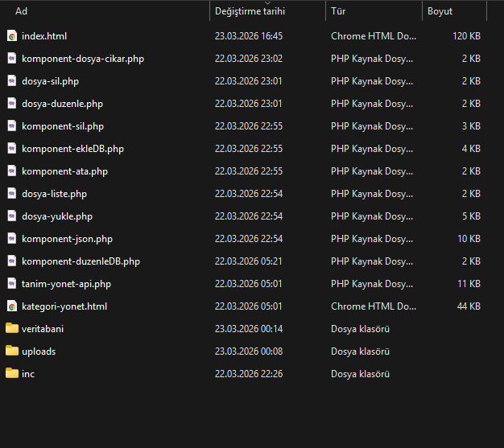Screen dimensions: 504x448
Task: Click the komponent-ekleDB.php file name
Action: (72, 149)
